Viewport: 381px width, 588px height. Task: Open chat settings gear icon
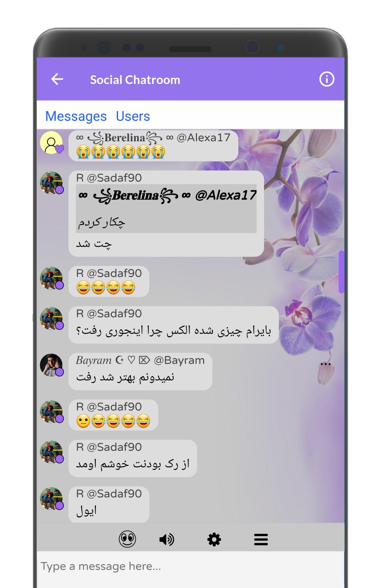(x=214, y=540)
